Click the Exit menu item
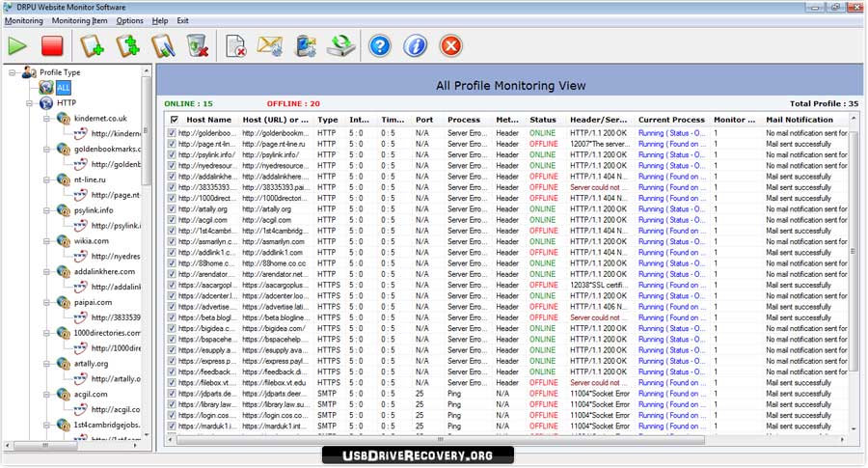The image size is (868, 468). (x=182, y=20)
